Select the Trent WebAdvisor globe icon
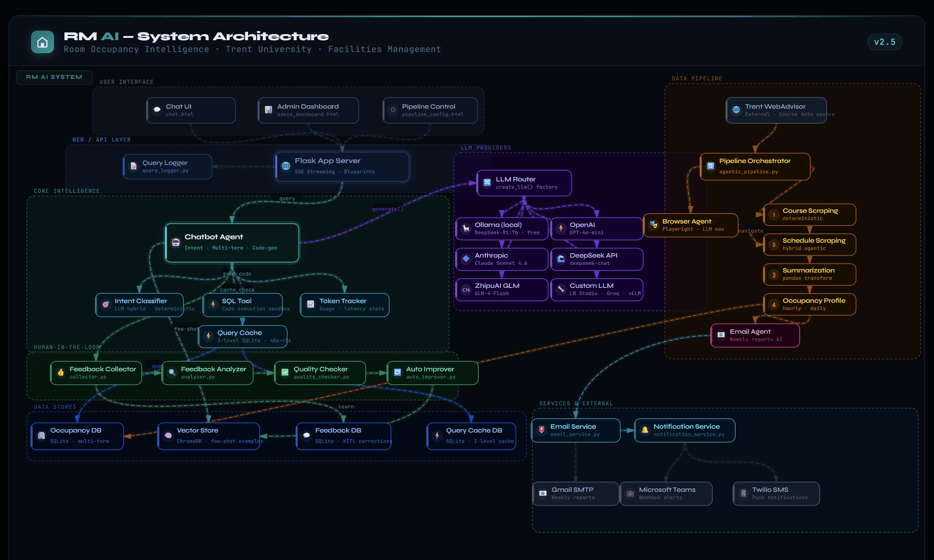 736,110
